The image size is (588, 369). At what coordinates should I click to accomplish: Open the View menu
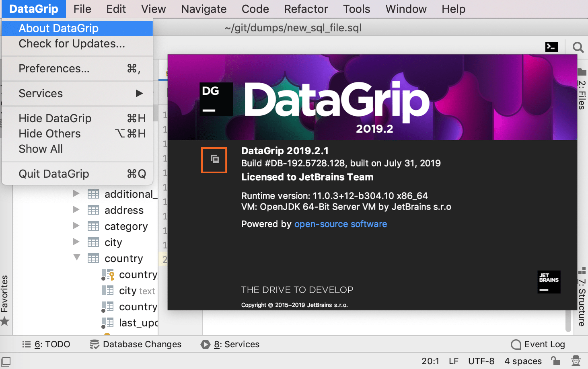[153, 9]
